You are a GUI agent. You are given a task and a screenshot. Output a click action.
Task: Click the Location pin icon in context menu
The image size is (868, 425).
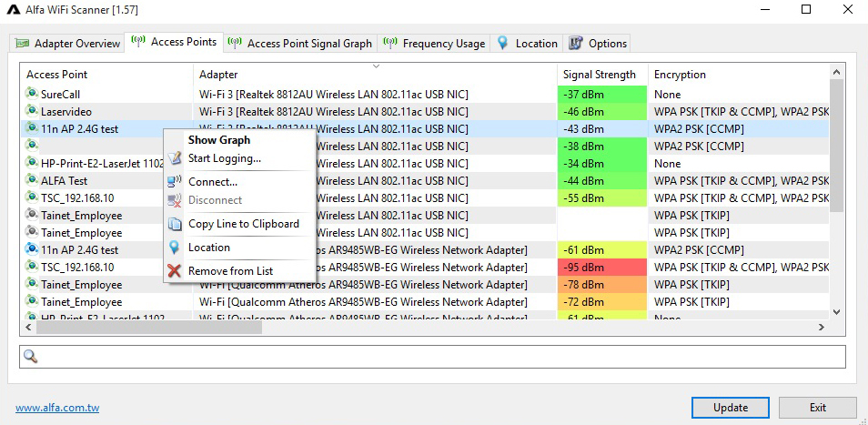click(176, 248)
